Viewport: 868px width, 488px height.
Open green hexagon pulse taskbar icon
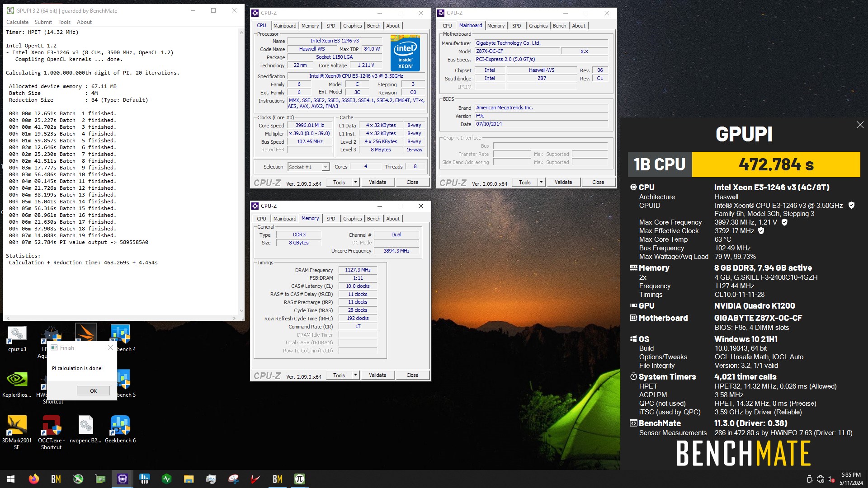[x=167, y=479]
